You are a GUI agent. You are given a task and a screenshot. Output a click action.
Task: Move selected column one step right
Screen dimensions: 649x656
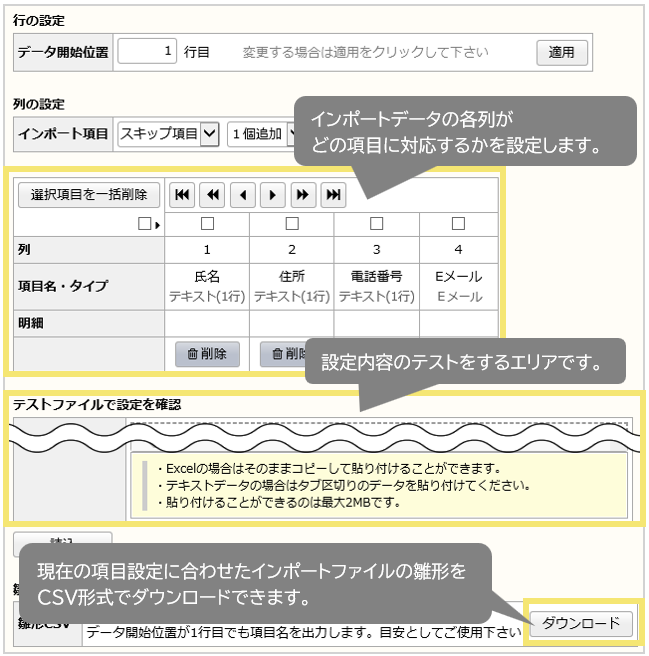273,194
